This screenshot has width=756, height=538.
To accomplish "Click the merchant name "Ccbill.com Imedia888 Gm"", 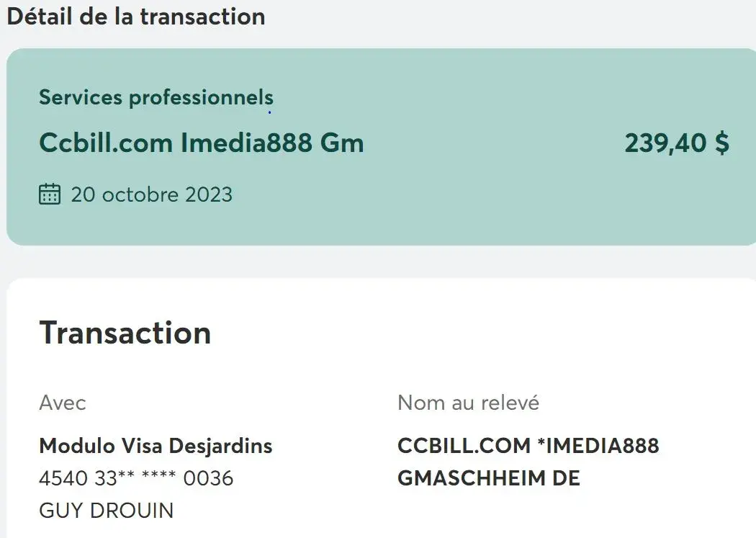I will point(202,143).
